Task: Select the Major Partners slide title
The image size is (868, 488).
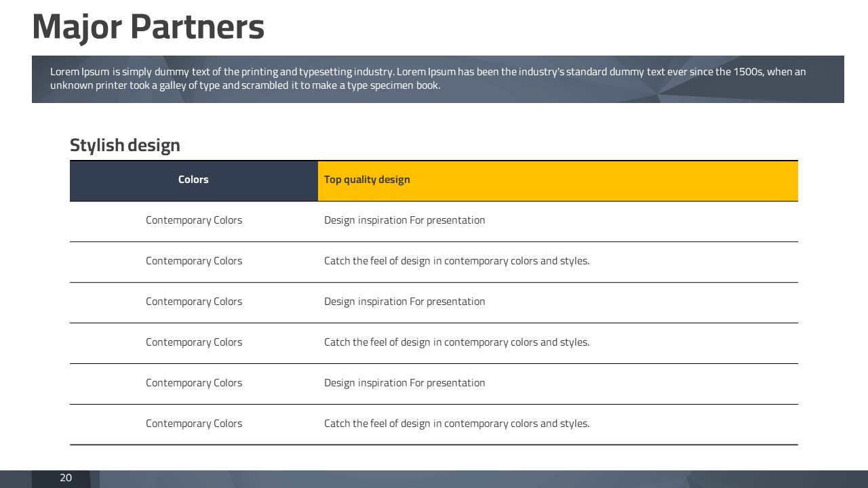Action: pos(148,28)
